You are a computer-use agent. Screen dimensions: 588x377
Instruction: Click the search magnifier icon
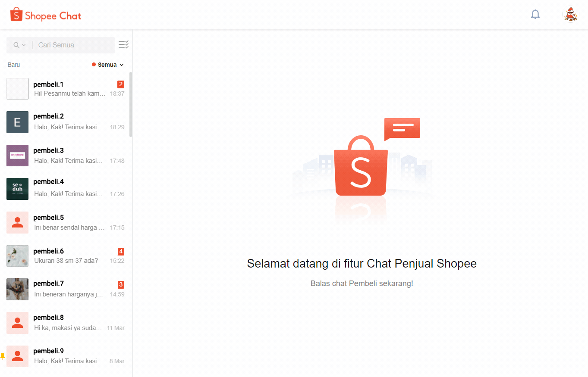pos(16,45)
